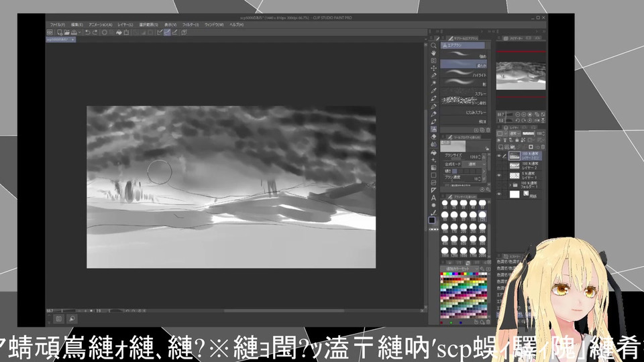Select the Auto select wand tool

[434, 83]
